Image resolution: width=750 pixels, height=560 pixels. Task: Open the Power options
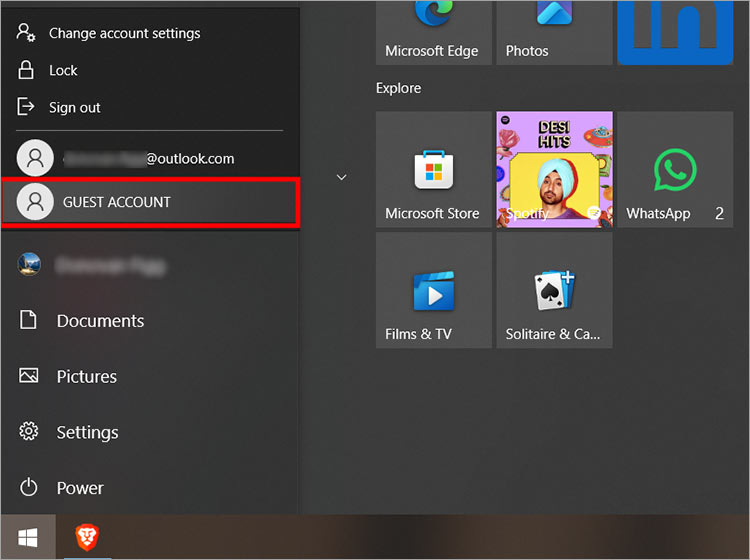[x=150, y=488]
